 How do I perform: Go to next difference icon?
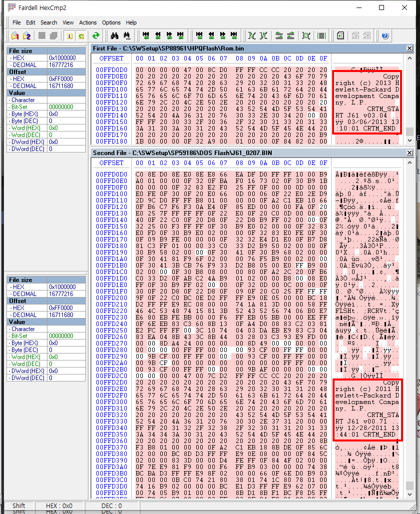[169, 35]
